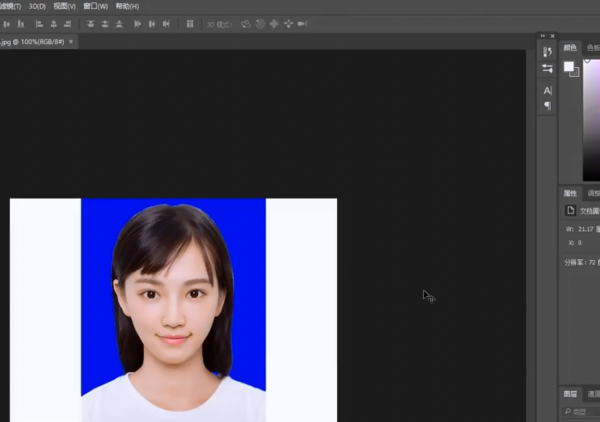Click the 3D pan icon
This screenshot has width=600, height=422.
tap(274, 23)
